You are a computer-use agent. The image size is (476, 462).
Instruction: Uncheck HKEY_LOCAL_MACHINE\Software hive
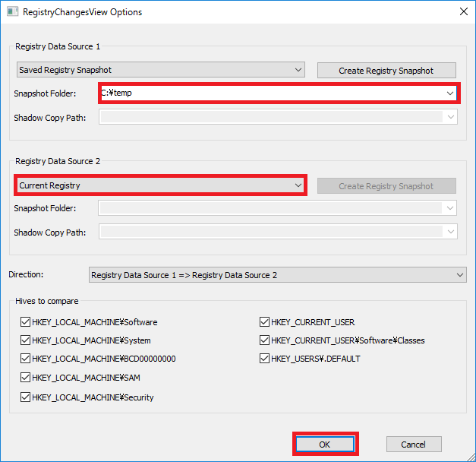(x=25, y=322)
